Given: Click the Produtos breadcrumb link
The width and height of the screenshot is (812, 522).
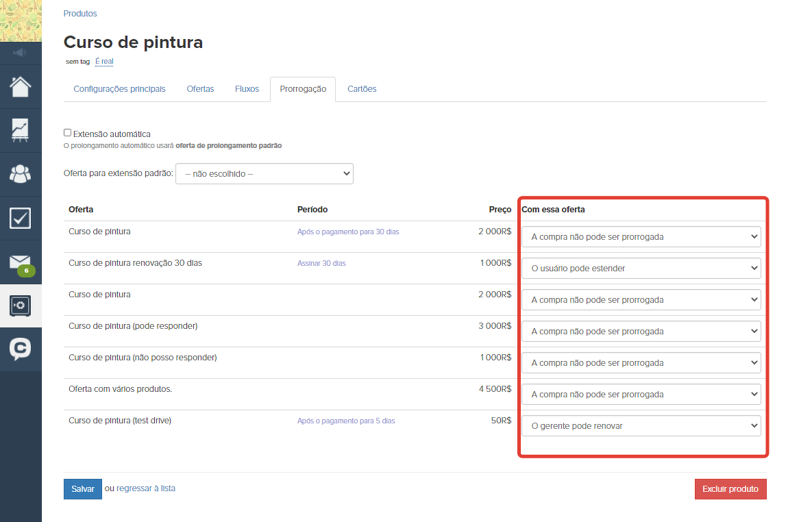Looking at the screenshot, I should [x=80, y=14].
